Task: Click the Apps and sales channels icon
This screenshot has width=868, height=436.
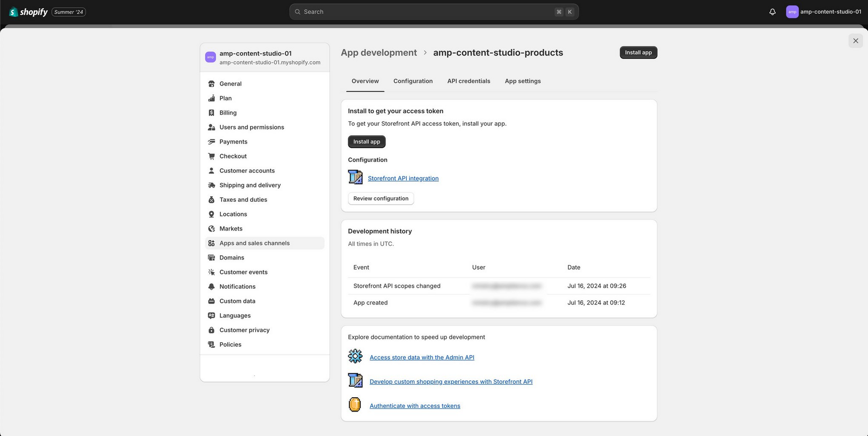Action: [211, 243]
